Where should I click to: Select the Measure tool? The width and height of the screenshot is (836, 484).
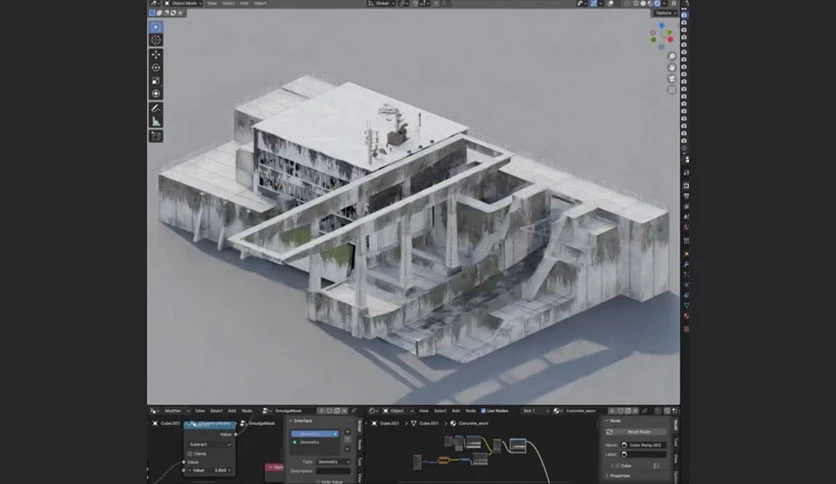coord(156,122)
